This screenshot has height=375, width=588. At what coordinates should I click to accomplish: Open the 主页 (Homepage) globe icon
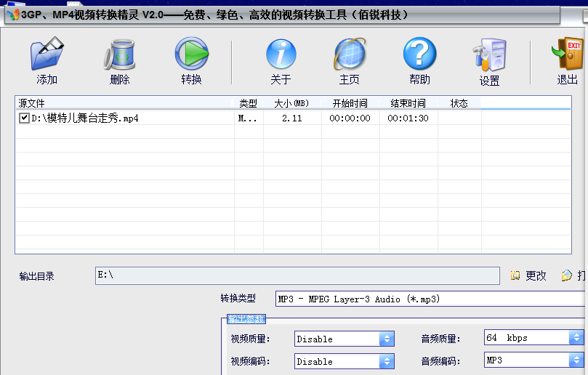point(350,54)
